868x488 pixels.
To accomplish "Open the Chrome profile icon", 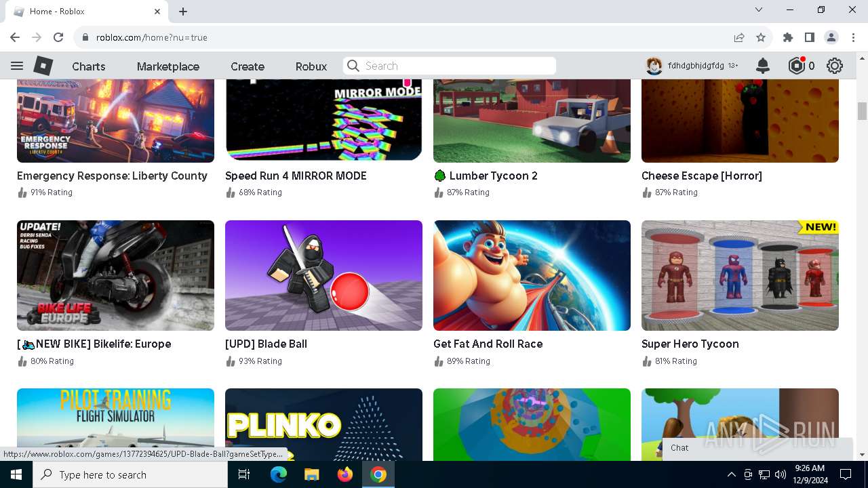I will (x=831, y=37).
